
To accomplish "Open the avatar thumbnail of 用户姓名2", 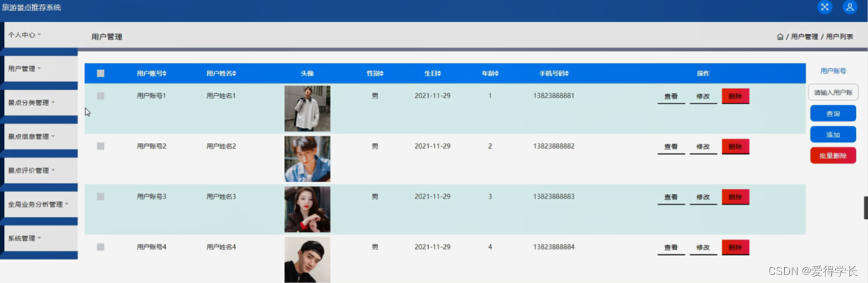I will click(x=307, y=159).
